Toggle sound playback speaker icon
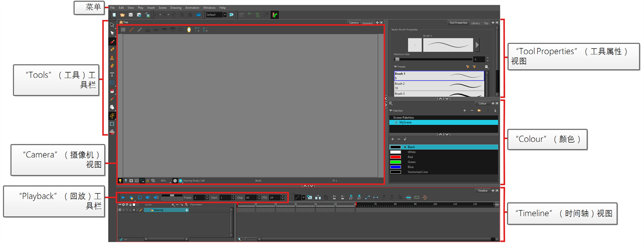The height and width of the screenshot is (247, 644). [x=148, y=198]
